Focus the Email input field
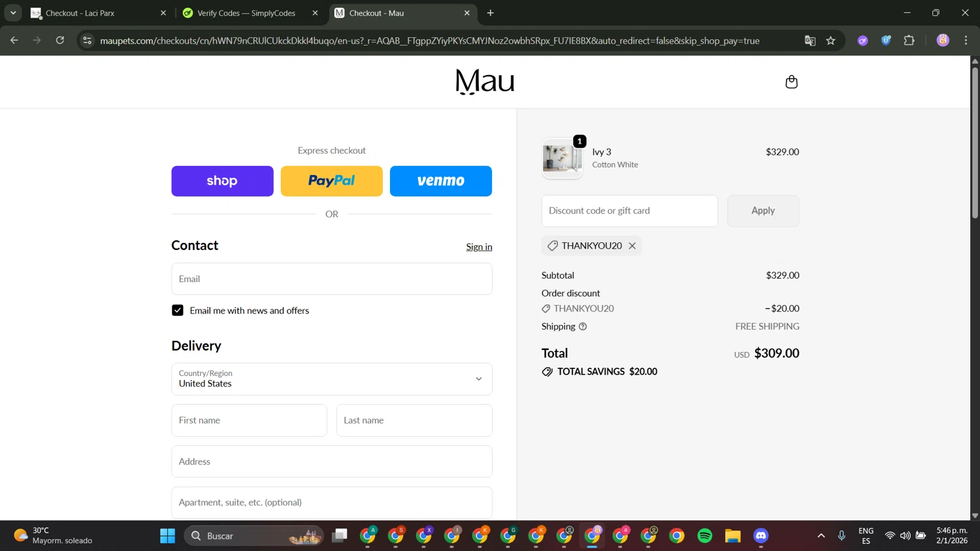Image resolution: width=980 pixels, height=551 pixels. coord(332,279)
